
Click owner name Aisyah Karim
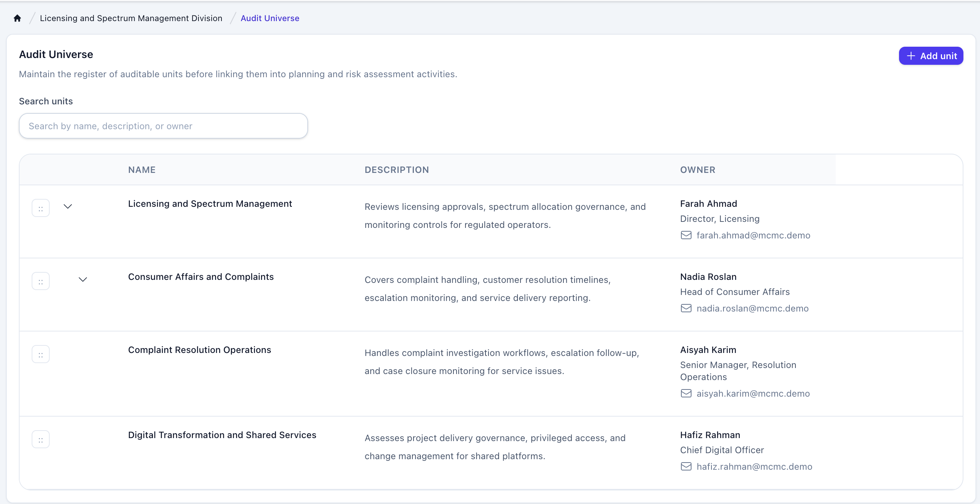tap(708, 350)
